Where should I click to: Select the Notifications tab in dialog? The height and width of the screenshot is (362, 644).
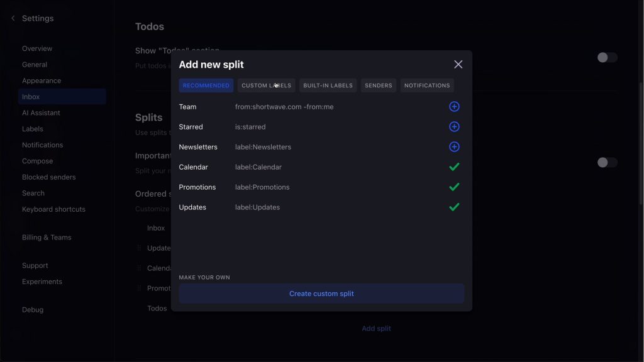tap(427, 85)
